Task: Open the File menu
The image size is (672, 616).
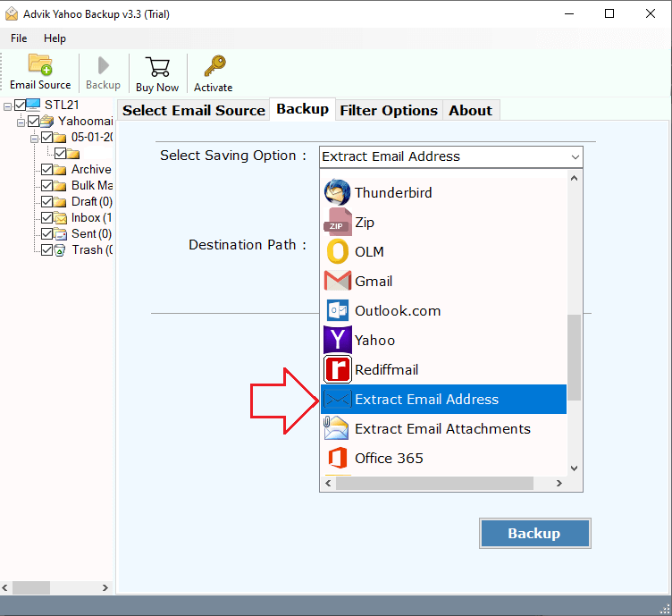Action: pyautogui.click(x=19, y=38)
